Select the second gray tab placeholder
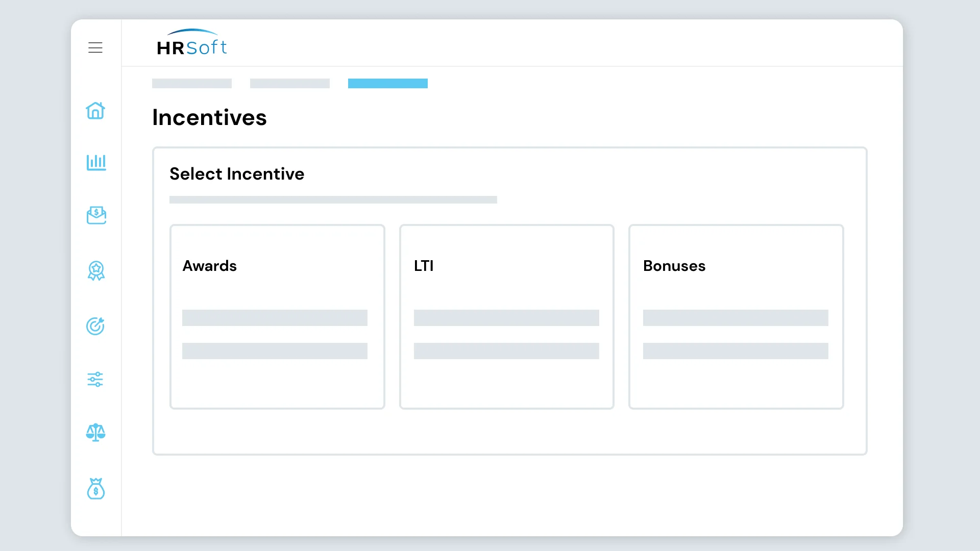 [290, 83]
